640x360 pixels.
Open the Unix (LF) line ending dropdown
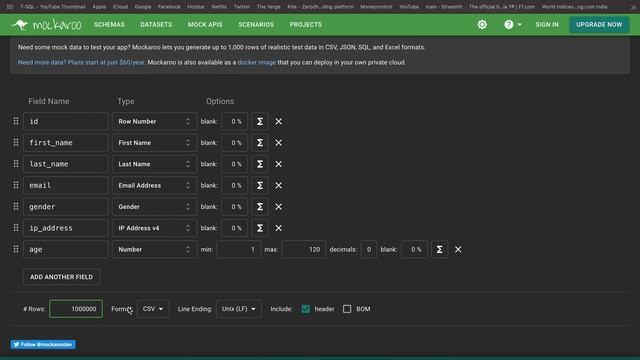tap(239, 309)
